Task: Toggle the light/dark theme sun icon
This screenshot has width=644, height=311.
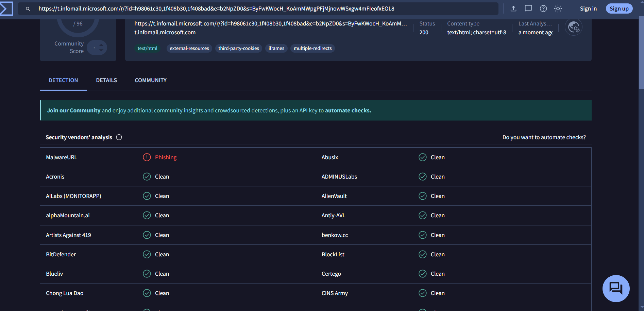Action: [558, 8]
